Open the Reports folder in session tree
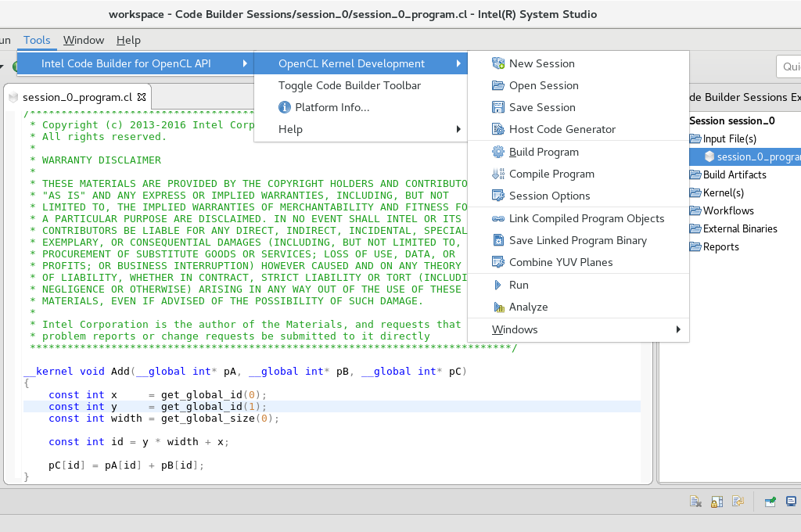Viewport: 801px width, 532px height. tap(720, 246)
